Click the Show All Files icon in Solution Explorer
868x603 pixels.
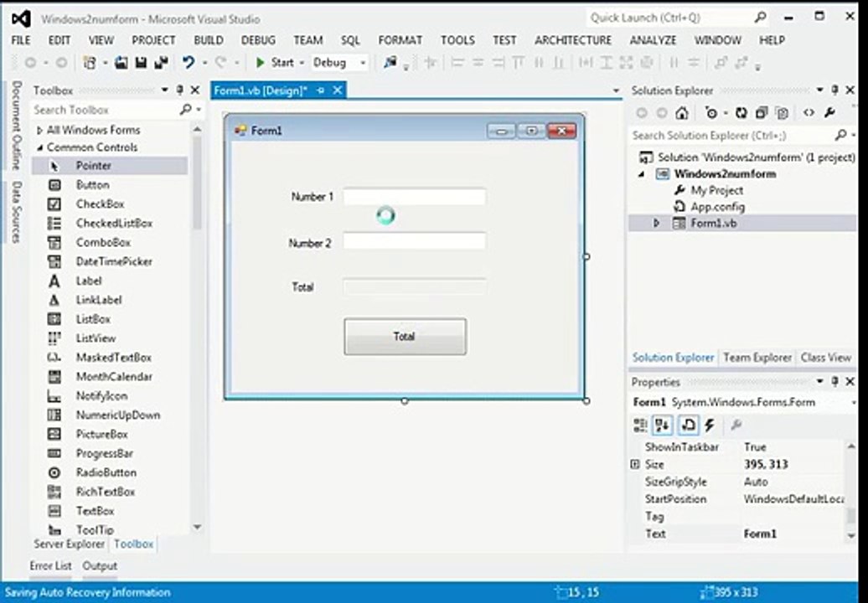click(782, 113)
